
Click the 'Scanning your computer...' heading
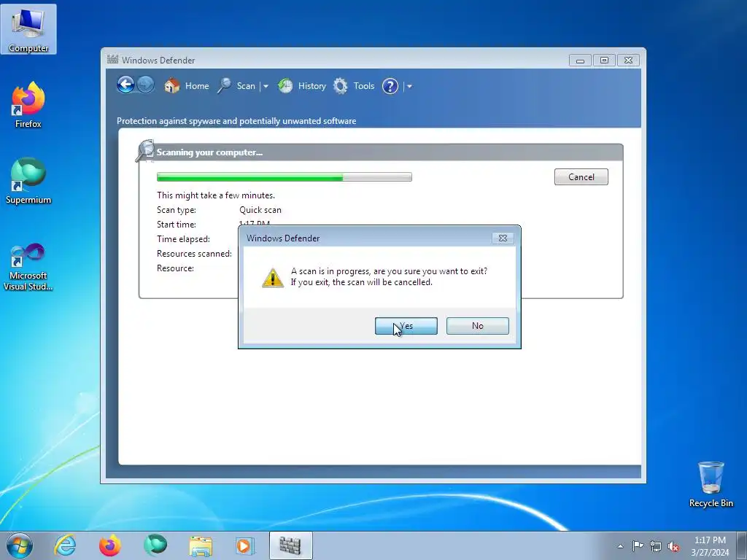(x=209, y=152)
